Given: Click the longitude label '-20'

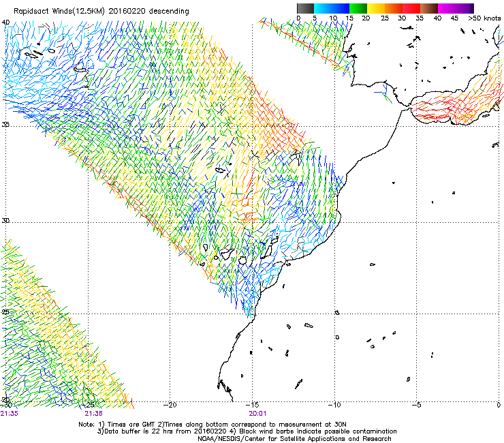Looking at the screenshot, I should tap(170, 405).
